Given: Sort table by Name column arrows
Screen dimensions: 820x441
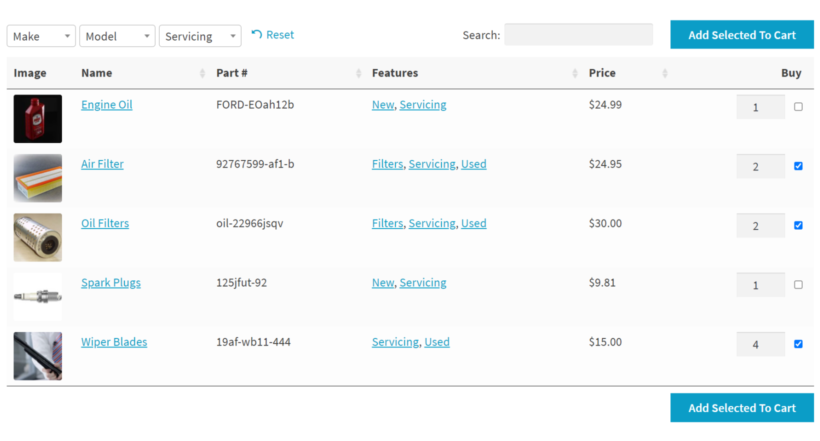Looking at the screenshot, I should pyautogui.click(x=203, y=74).
